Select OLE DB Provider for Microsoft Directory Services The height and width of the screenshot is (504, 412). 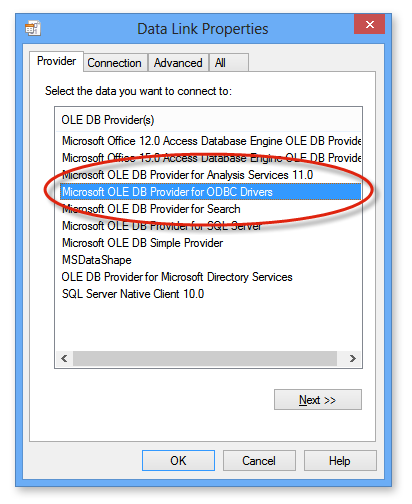[x=211, y=277]
